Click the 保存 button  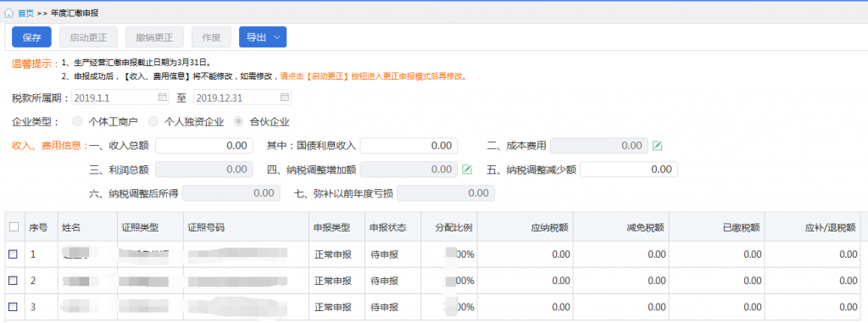tap(31, 37)
